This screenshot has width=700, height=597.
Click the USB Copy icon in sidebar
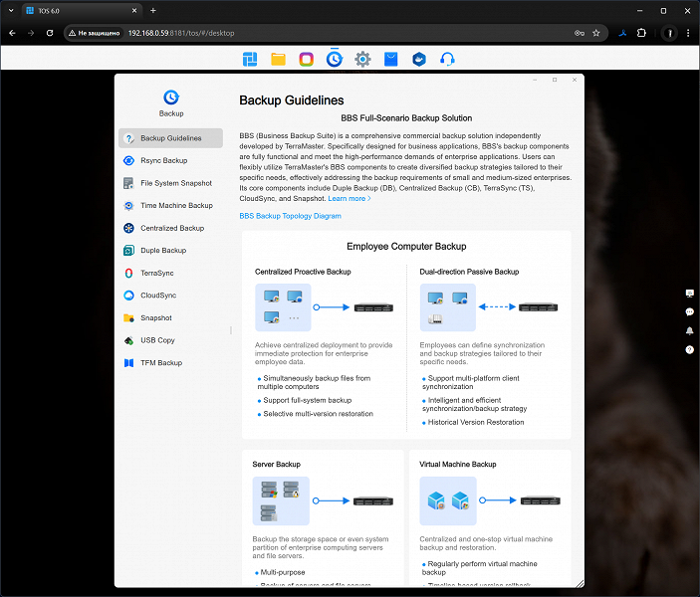pyautogui.click(x=129, y=340)
